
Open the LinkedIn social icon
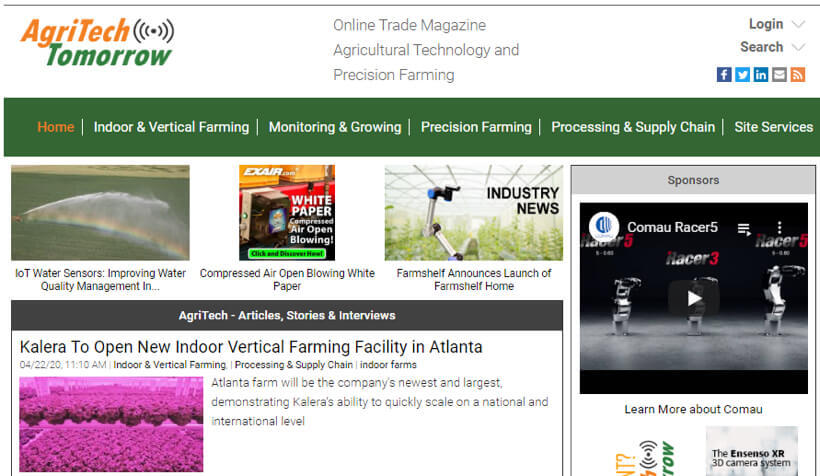pos(761,75)
